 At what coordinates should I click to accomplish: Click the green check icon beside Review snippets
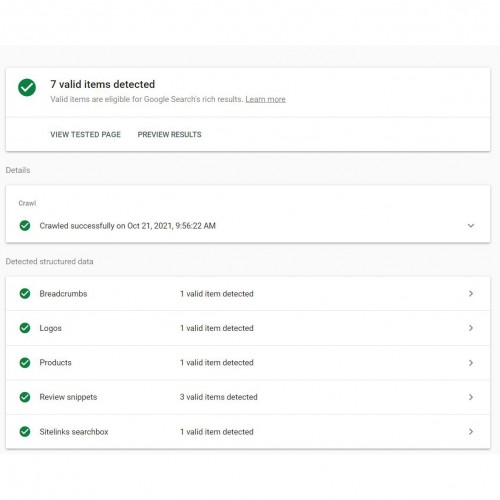pyautogui.click(x=25, y=397)
